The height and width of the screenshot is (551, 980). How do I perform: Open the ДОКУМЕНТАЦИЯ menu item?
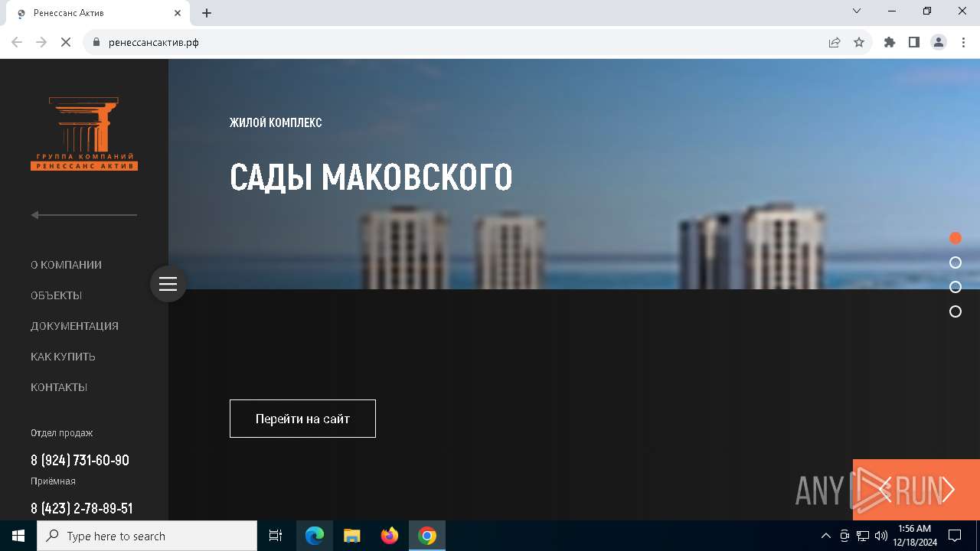tap(74, 326)
